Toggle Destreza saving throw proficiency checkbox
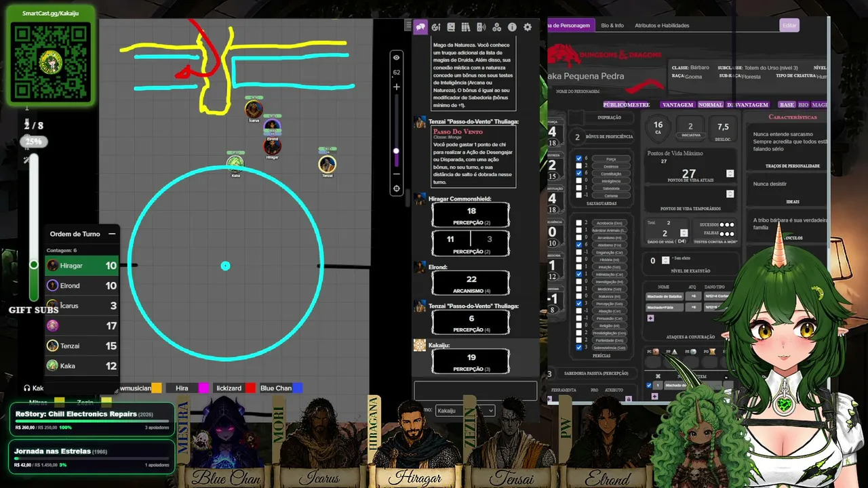The image size is (868, 488). 578,166
